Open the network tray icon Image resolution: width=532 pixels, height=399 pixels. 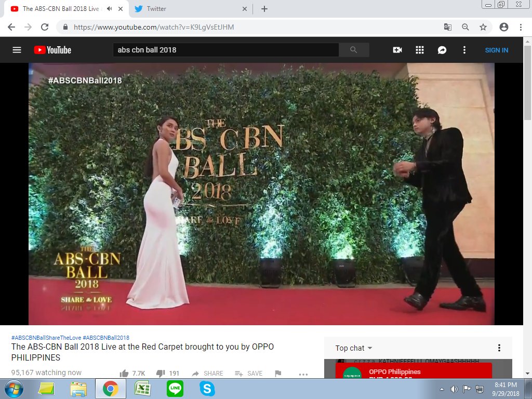(480, 389)
